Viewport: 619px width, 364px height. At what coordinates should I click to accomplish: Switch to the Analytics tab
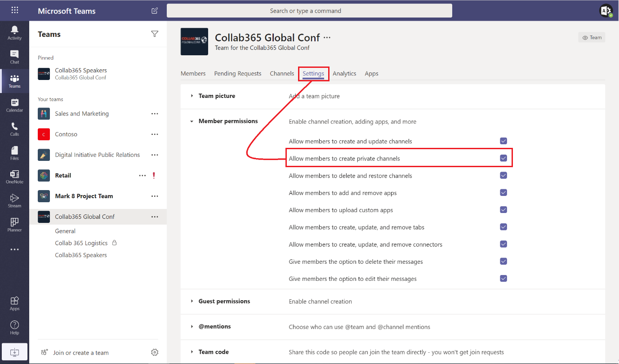344,73
